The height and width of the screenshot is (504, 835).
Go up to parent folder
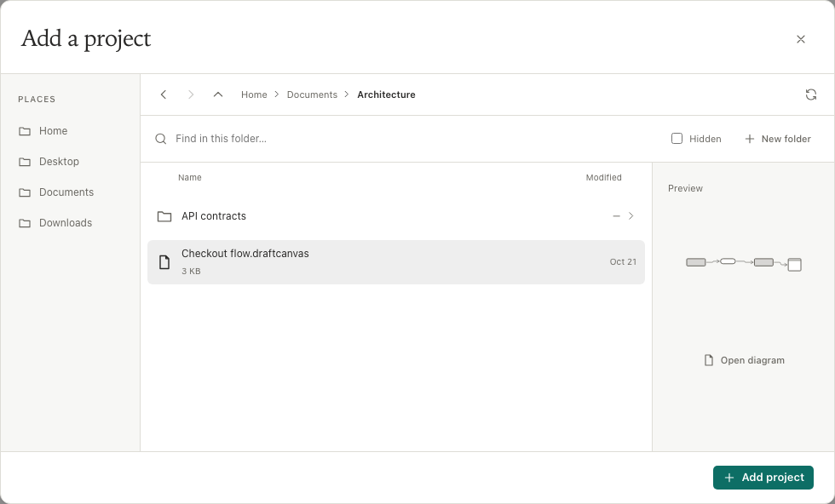pos(218,94)
